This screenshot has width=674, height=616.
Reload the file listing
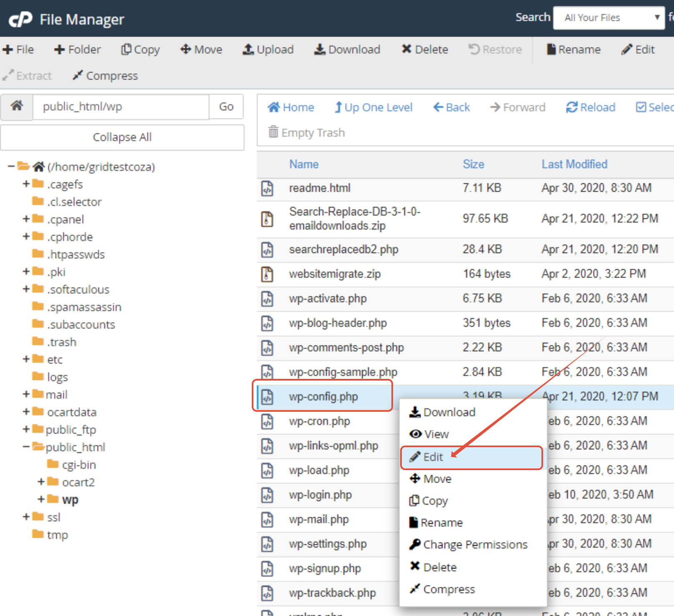point(591,108)
